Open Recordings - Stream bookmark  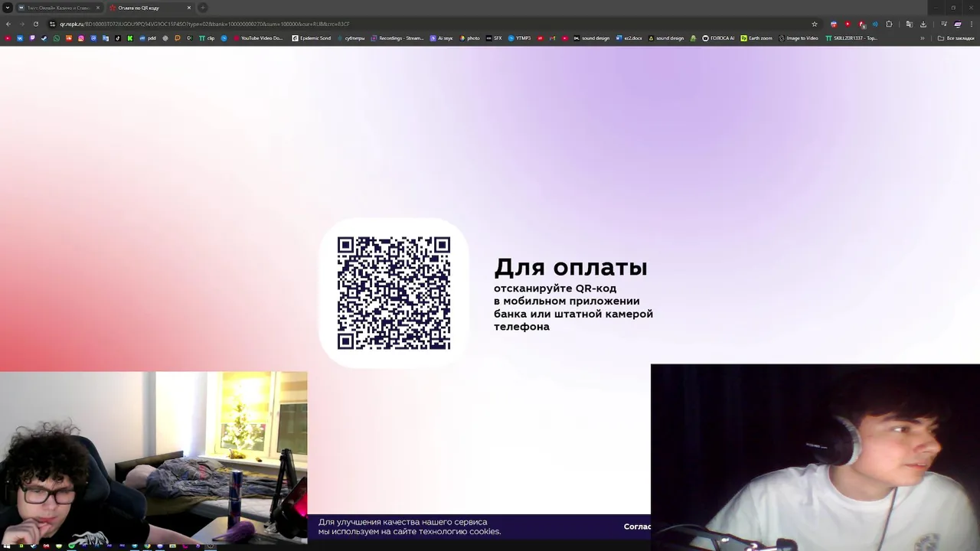[397, 37]
